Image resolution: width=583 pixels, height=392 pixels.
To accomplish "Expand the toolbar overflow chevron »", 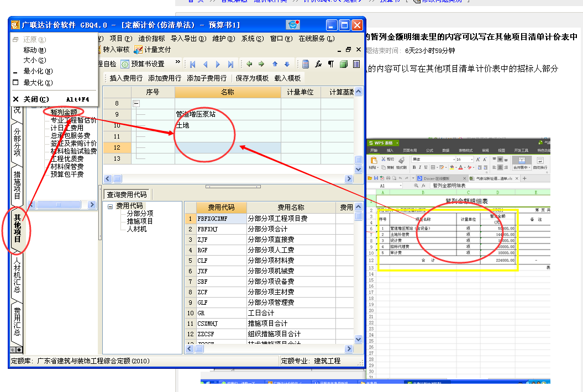I will point(178,62).
